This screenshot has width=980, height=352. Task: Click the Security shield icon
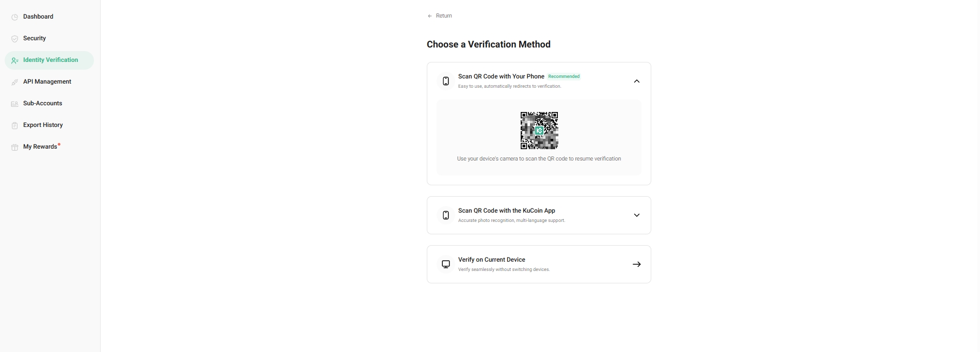[14, 39]
